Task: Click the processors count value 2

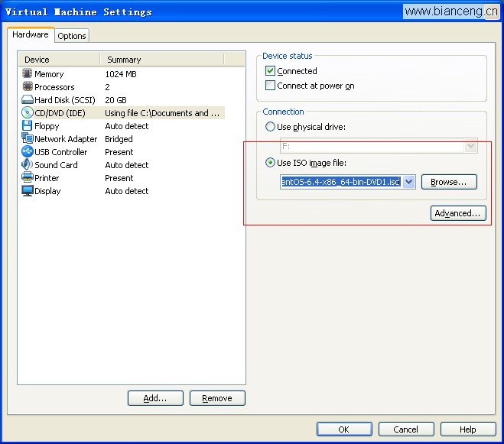Action: pos(107,87)
